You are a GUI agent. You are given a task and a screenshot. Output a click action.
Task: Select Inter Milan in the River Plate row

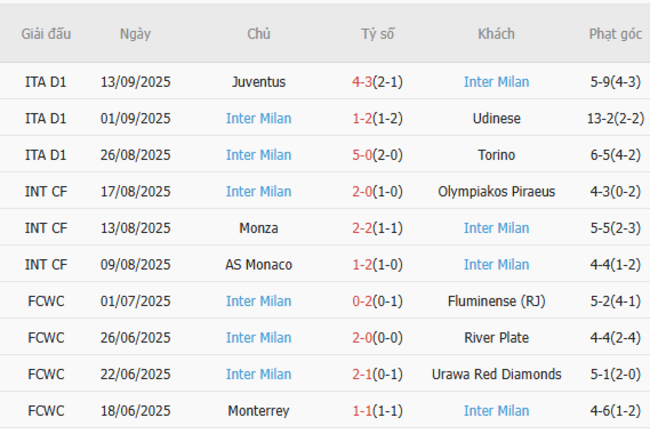pos(259,338)
